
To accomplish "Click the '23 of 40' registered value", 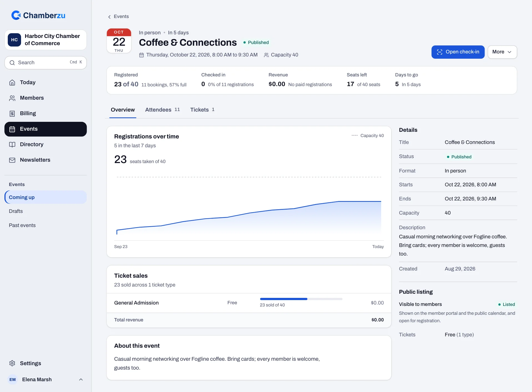I will coord(126,84).
